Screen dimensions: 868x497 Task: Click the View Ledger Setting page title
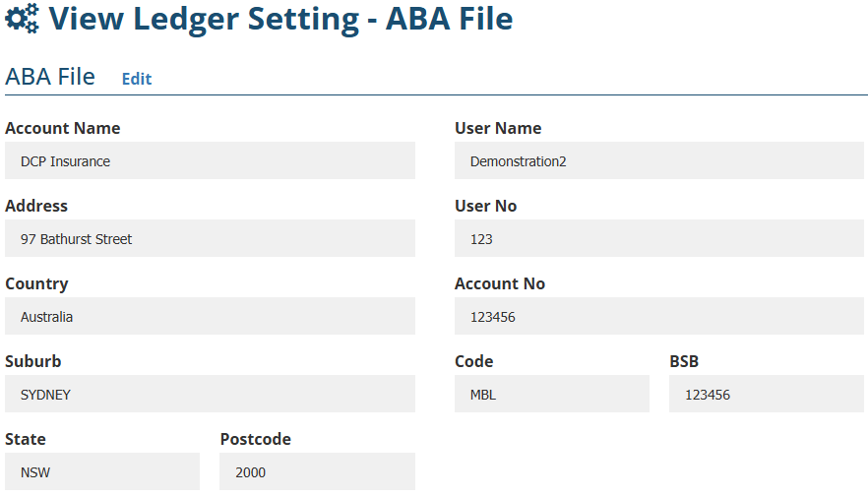[280, 18]
